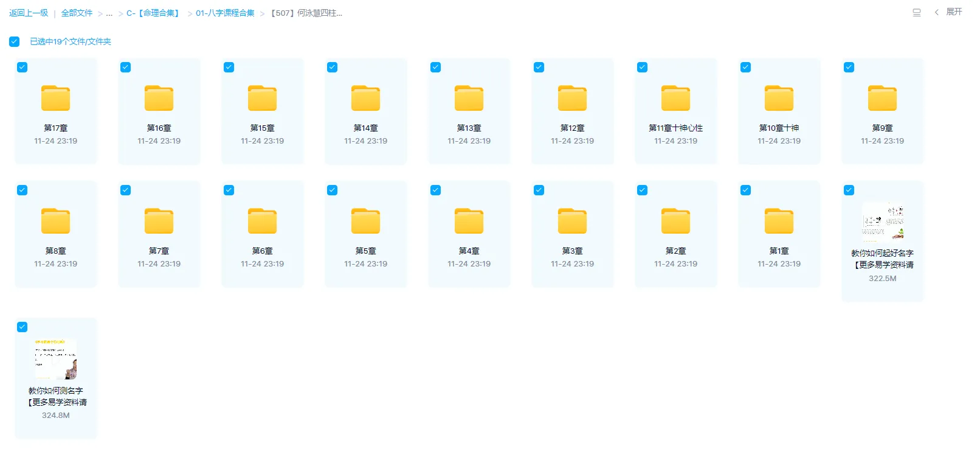The height and width of the screenshot is (449, 980).
Task: Open the 教你如何起好名字 video thumbnail
Action: coord(882,222)
